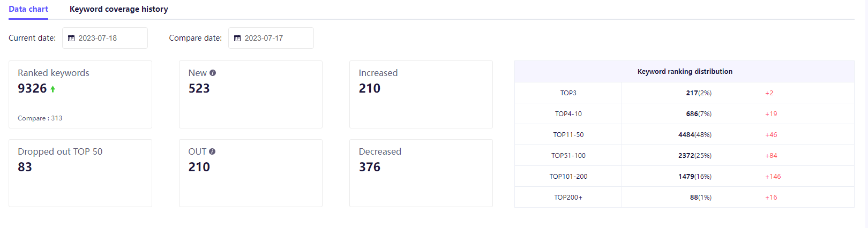Open the Keyword coverage history tab
868x228 pixels.
click(x=119, y=9)
